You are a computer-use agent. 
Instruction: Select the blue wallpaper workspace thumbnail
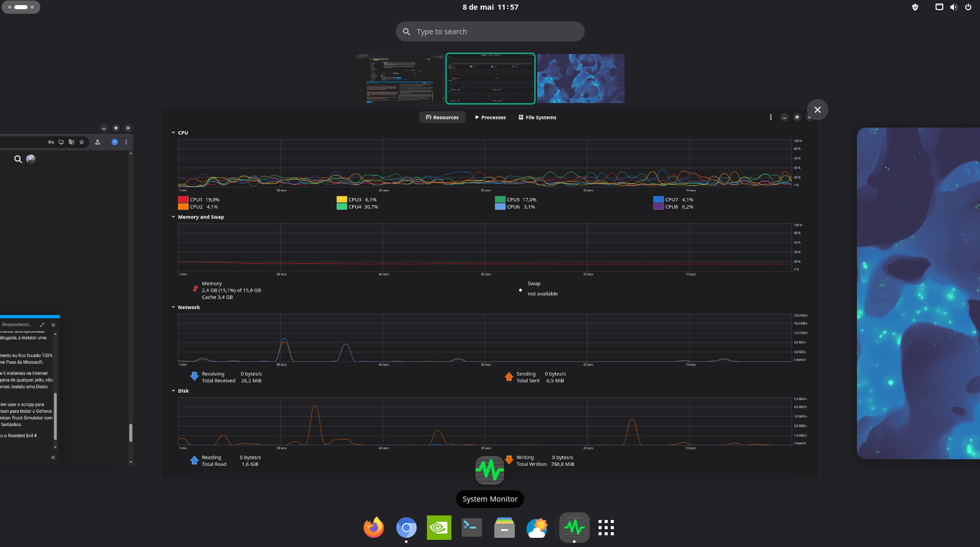click(x=580, y=79)
